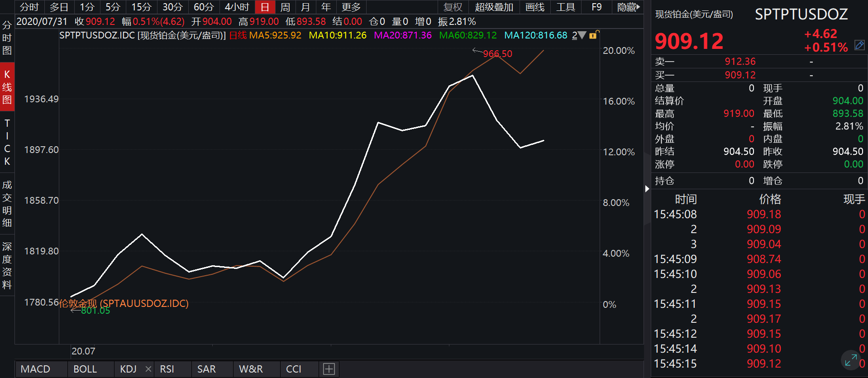Click the MA60:829.12 legend value
This screenshot has height=378, width=868.
click(x=468, y=35)
